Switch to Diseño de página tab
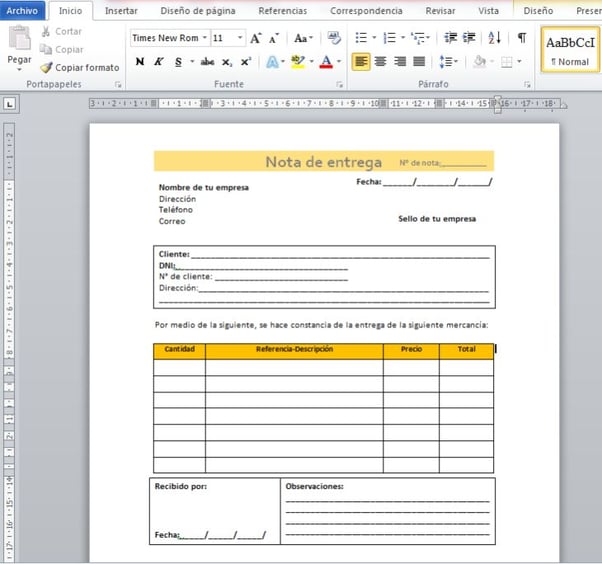The height and width of the screenshot is (564, 602). (x=198, y=11)
